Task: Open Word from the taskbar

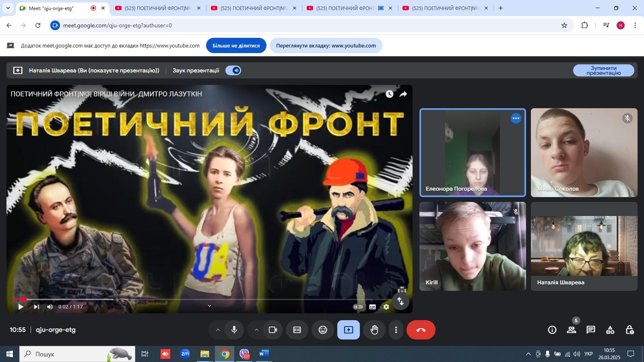Action: [264, 354]
